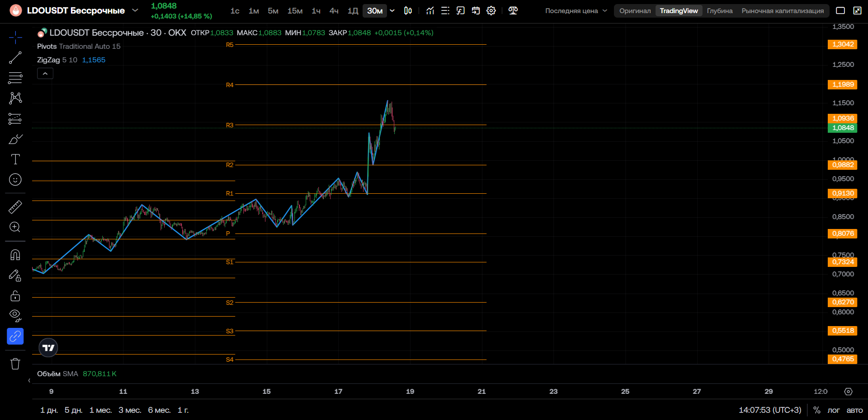Viewport: 868px width, 420px height.
Task: Click the R5 pivot price label 1,3042
Action: (x=843, y=44)
